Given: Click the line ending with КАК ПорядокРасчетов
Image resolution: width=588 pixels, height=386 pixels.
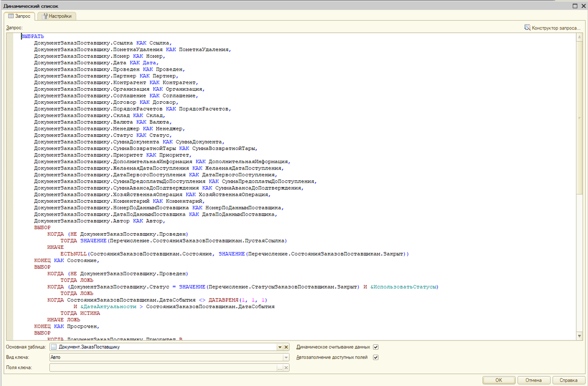Looking at the screenshot, I should 132,108.
